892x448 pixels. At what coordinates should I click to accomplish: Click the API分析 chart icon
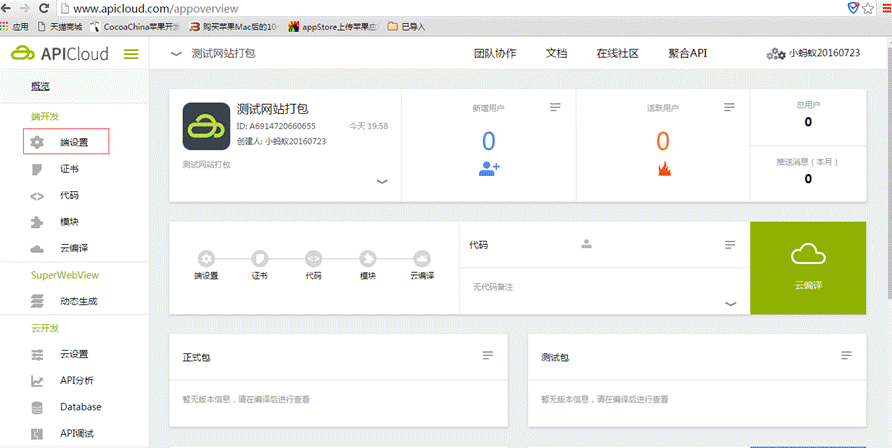37,381
